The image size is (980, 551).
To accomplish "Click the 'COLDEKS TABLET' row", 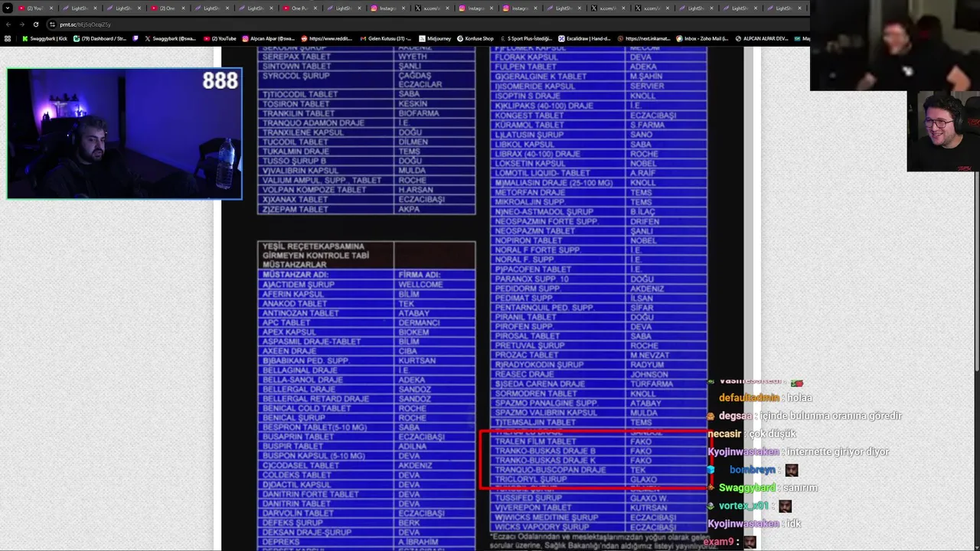I will tap(366, 474).
